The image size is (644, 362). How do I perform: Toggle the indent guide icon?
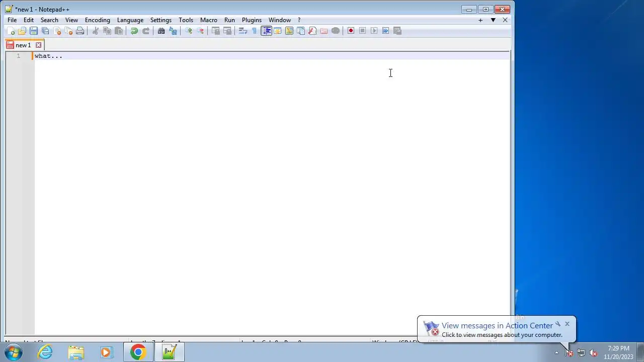[x=266, y=31]
